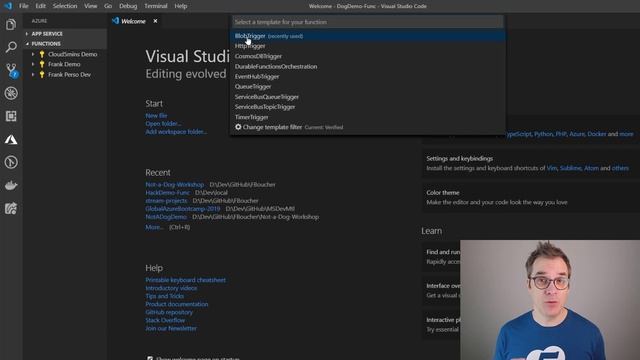Expand the Frank Demo subscription
The height and width of the screenshot is (360, 640).
[x=33, y=64]
